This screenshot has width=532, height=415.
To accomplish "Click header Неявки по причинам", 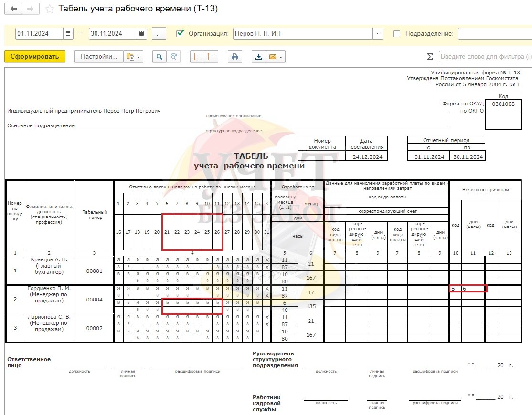I will point(486,190).
